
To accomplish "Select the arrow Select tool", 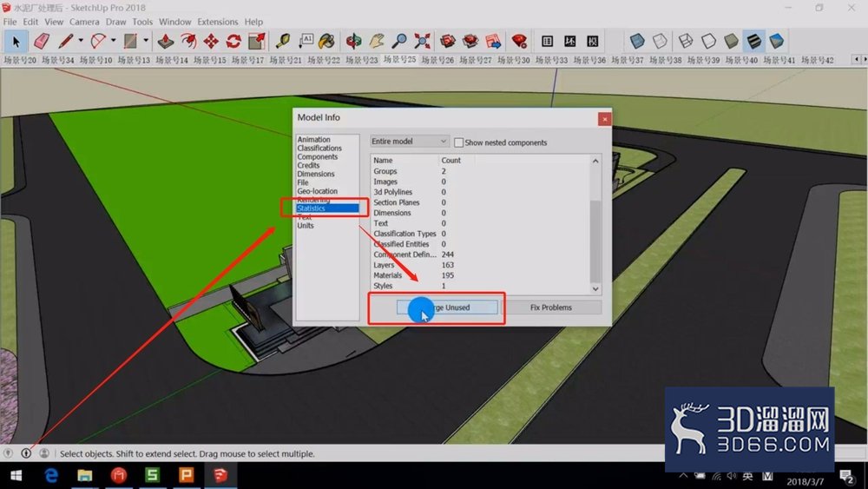I will (16, 41).
